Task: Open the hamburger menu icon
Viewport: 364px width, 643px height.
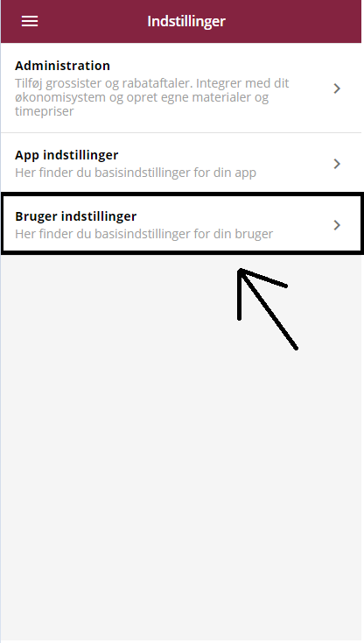Action: click(30, 21)
